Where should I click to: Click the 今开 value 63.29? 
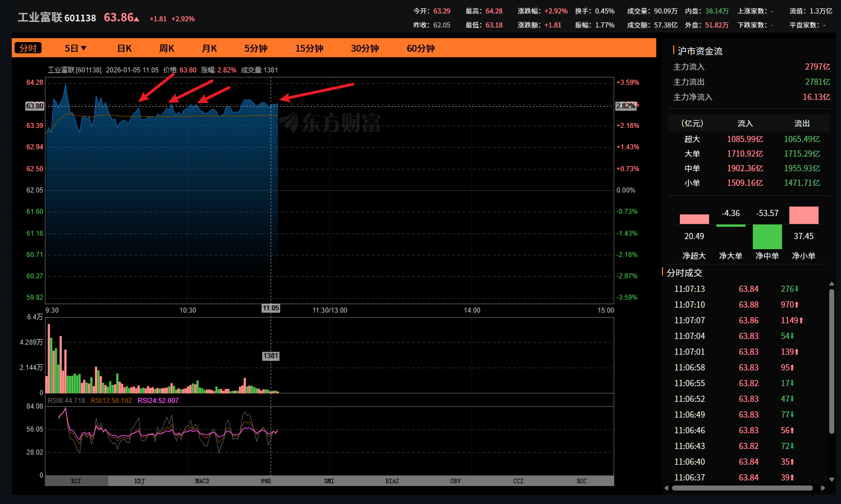(x=442, y=11)
